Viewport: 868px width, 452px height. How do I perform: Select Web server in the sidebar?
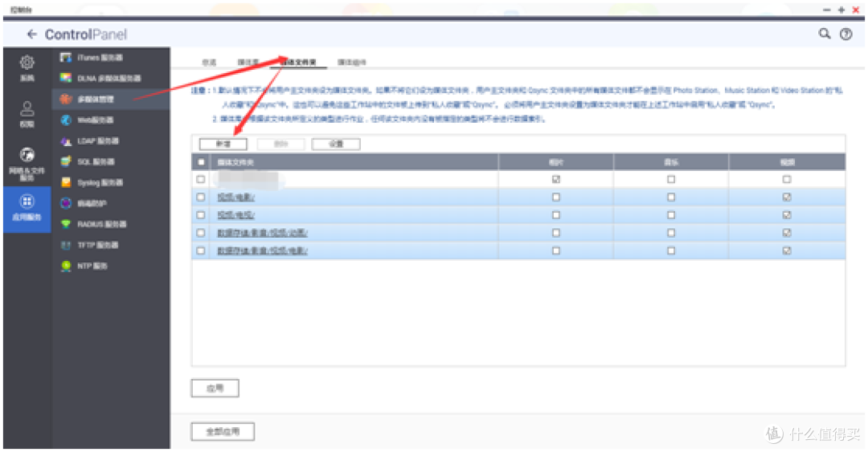[88, 120]
